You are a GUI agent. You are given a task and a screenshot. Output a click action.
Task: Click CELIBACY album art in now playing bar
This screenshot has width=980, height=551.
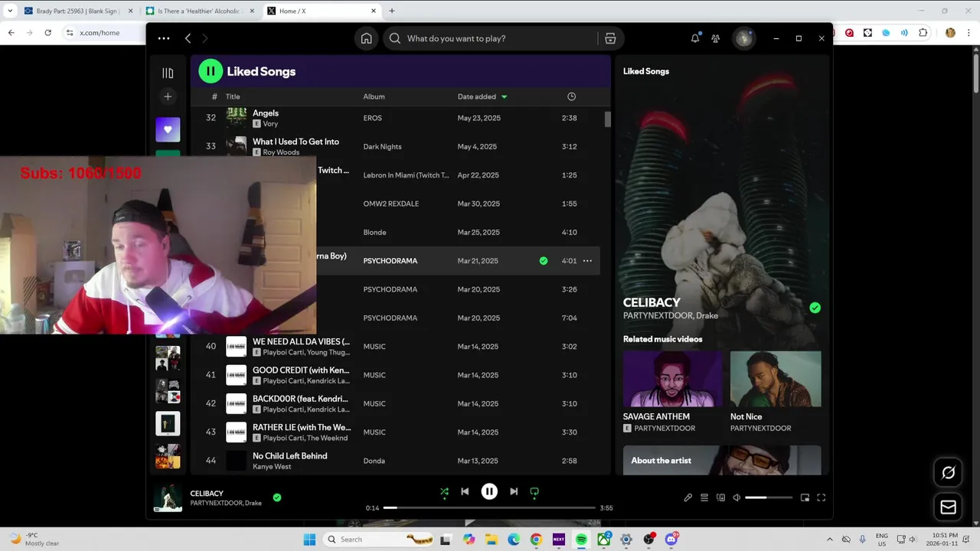[168, 497]
